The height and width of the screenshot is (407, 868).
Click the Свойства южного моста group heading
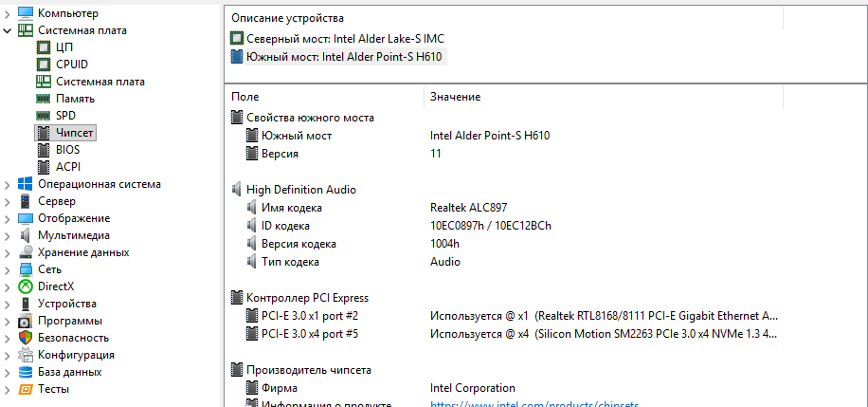tap(310, 118)
